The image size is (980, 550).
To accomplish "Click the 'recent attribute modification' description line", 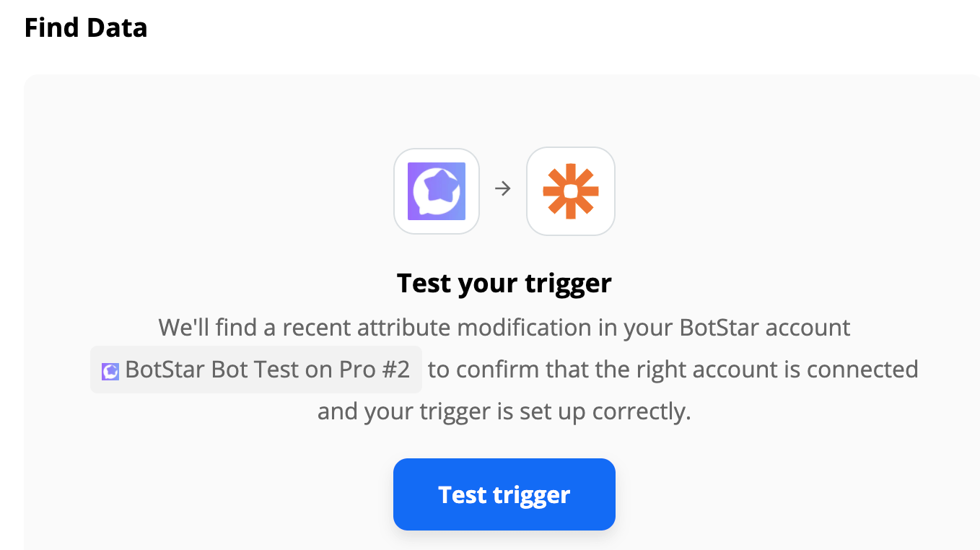I will click(x=504, y=328).
